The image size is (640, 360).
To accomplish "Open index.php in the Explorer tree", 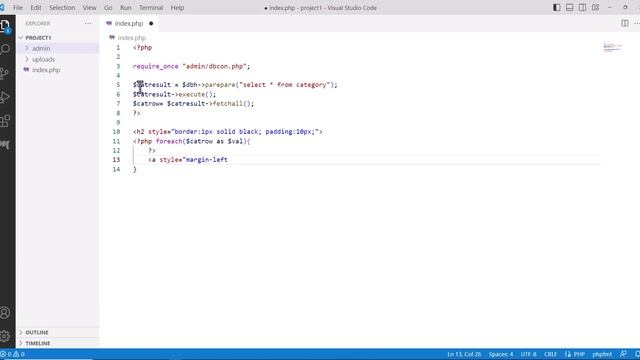I will (x=46, y=70).
